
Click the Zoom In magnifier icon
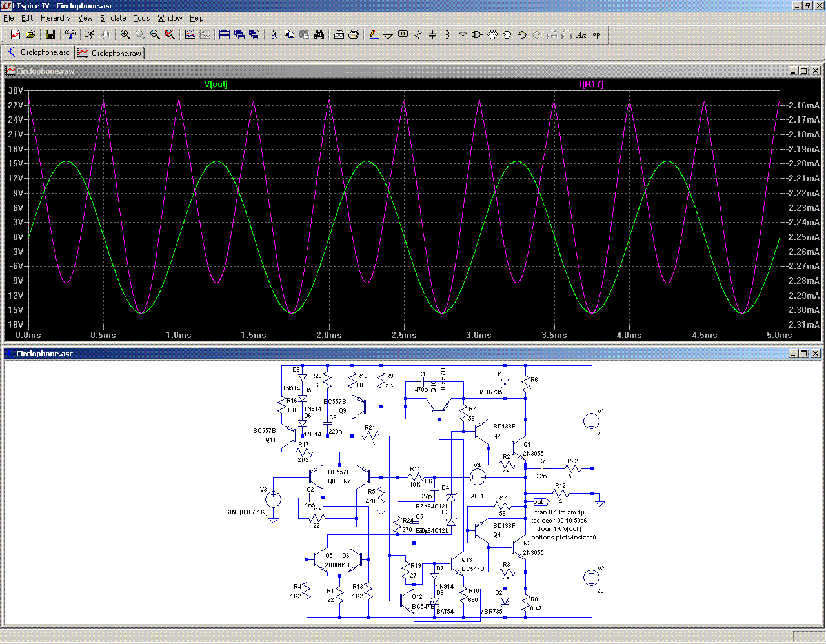pyautogui.click(x=125, y=35)
